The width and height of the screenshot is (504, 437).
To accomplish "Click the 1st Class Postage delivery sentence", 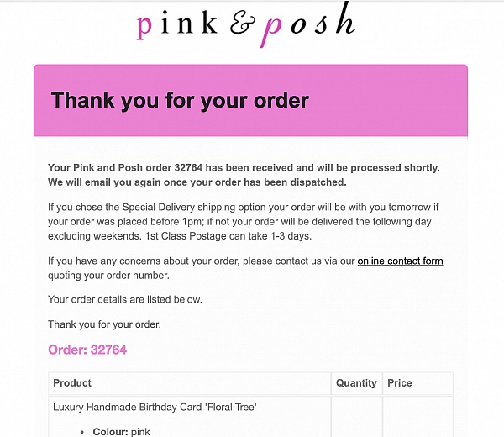I will pos(228,236).
